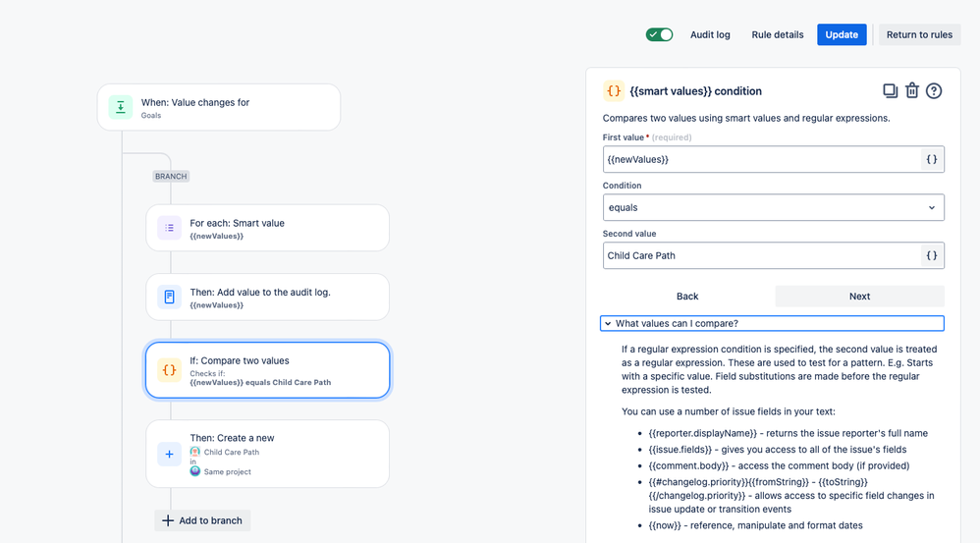
Task: Duplicate the smart values condition component
Action: [x=890, y=91]
